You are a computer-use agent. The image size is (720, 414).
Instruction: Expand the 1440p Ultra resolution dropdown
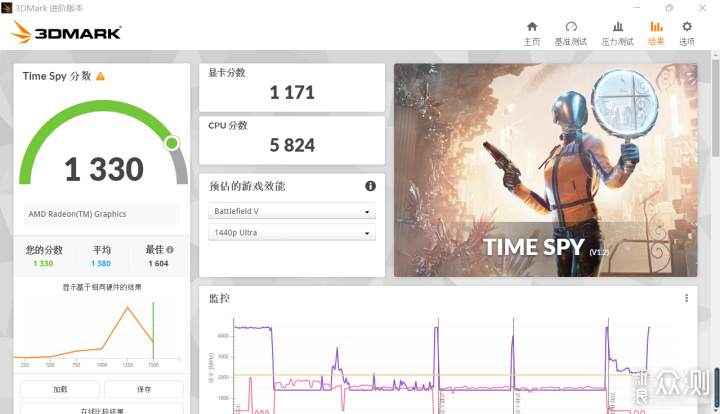click(292, 233)
